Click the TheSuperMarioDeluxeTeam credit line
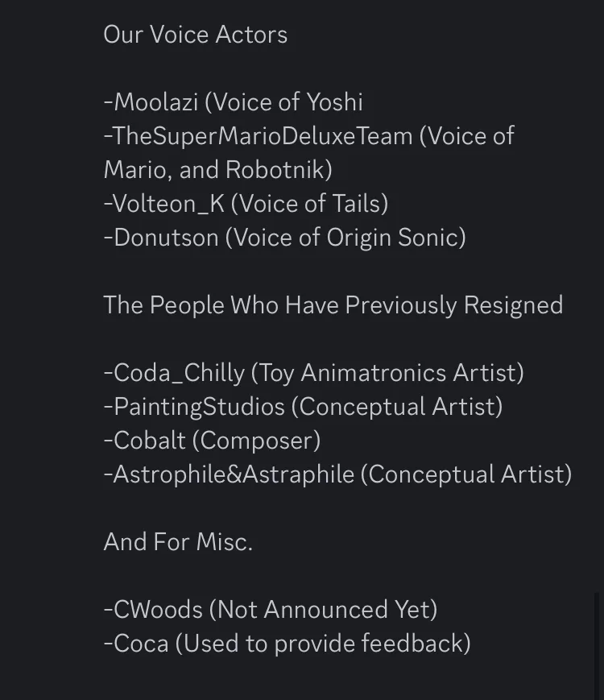The width and height of the screenshot is (604, 700). pos(309,135)
